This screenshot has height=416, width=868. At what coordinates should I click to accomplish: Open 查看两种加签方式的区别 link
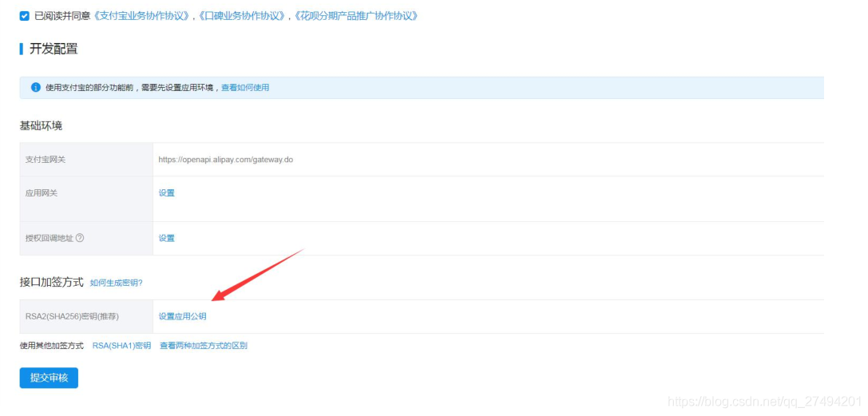click(204, 346)
